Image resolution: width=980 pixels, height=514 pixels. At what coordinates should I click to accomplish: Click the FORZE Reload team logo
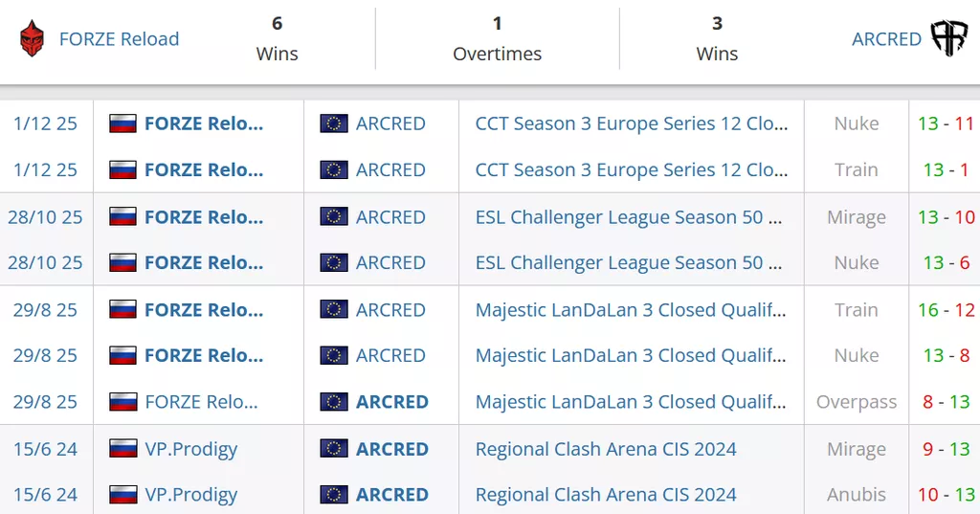[x=32, y=38]
